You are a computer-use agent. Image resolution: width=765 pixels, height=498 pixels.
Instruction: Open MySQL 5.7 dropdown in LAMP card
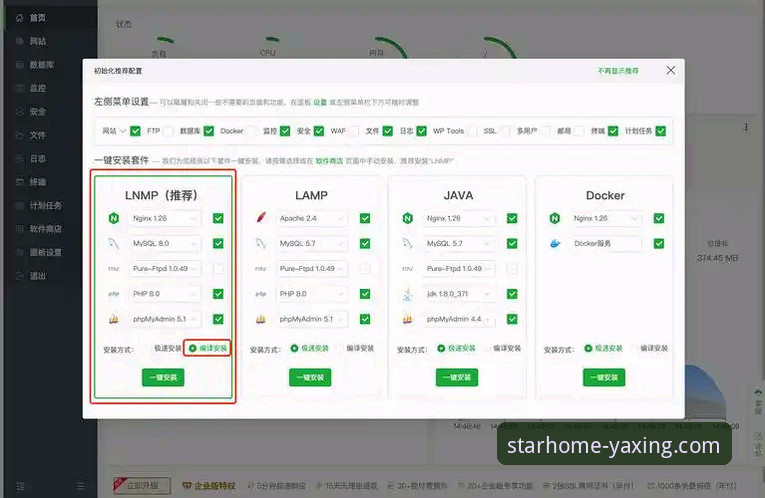(x=312, y=243)
